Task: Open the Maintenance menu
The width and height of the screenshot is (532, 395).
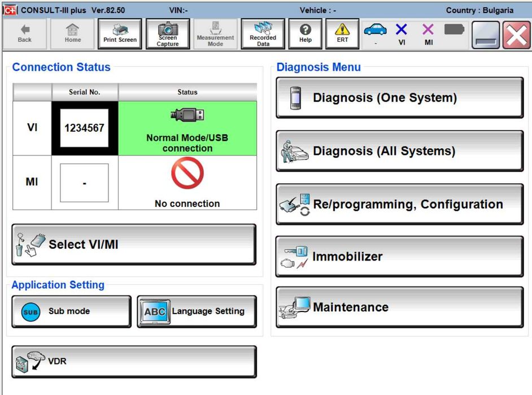Action: pos(399,307)
